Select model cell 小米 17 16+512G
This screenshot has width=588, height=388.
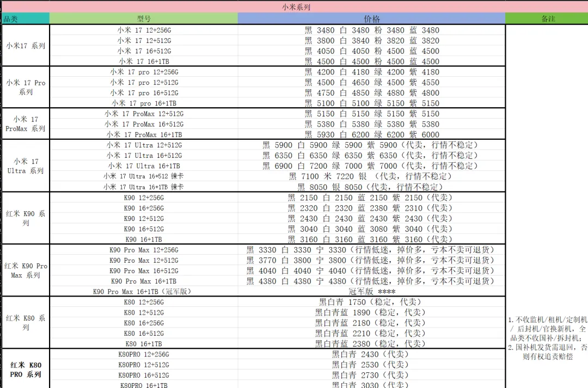coord(144,51)
